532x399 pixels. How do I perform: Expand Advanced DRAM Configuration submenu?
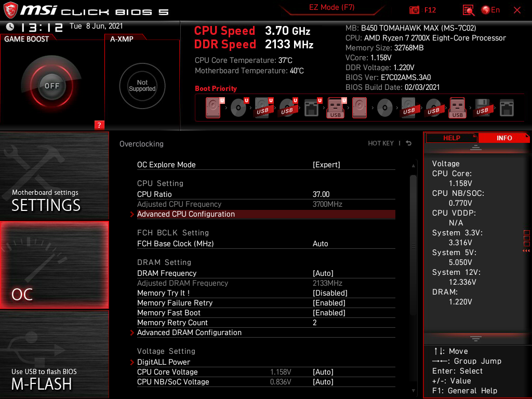pos(266,332)
